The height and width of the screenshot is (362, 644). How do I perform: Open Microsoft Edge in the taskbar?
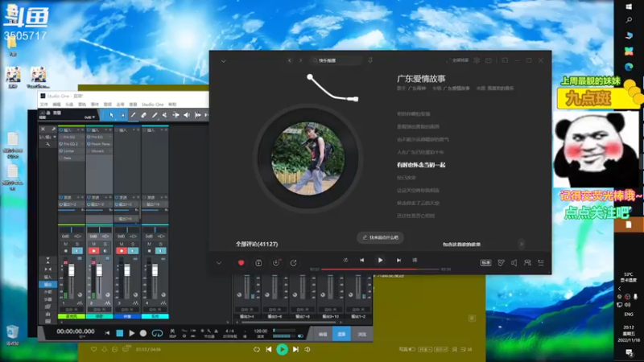point(629,67)
